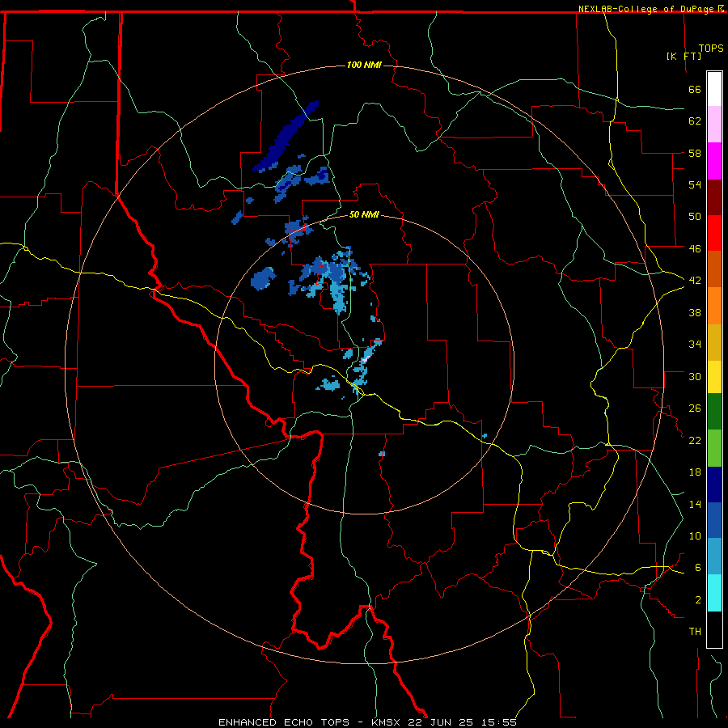Viewport: 728px width, 728px height.
Task: Click the legend value "10"
Action: pyautogui.click(x=695, y=535)
